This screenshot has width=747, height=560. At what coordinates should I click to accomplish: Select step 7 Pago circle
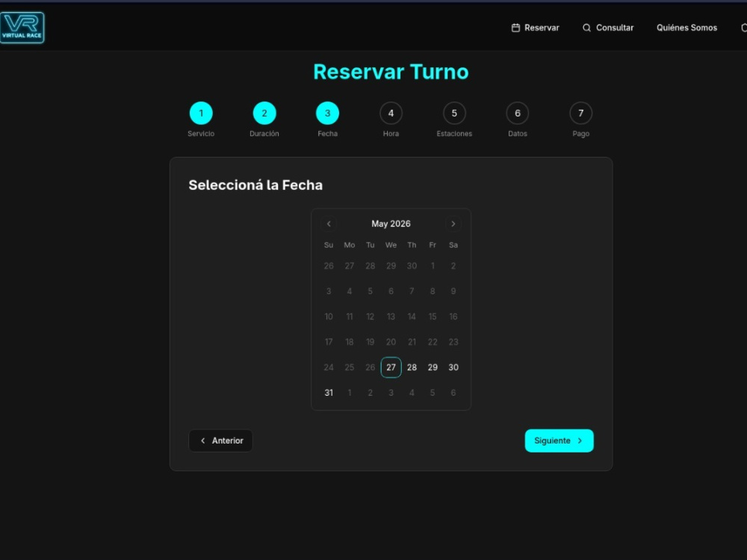coord(580,113)
